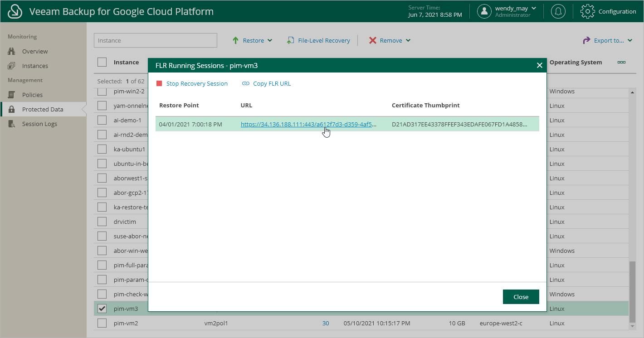
Task: Click the Protected Data lock icon
Action: 12,109
